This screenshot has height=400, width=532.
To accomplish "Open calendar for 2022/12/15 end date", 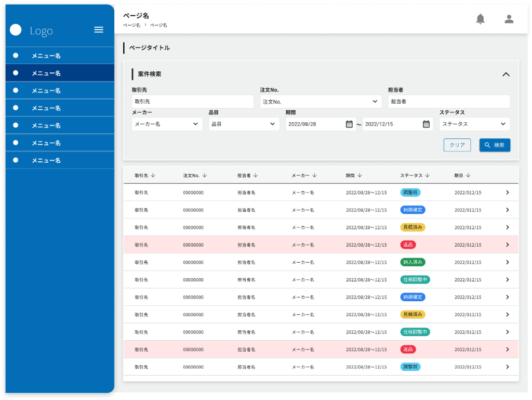I will [426, 124].
